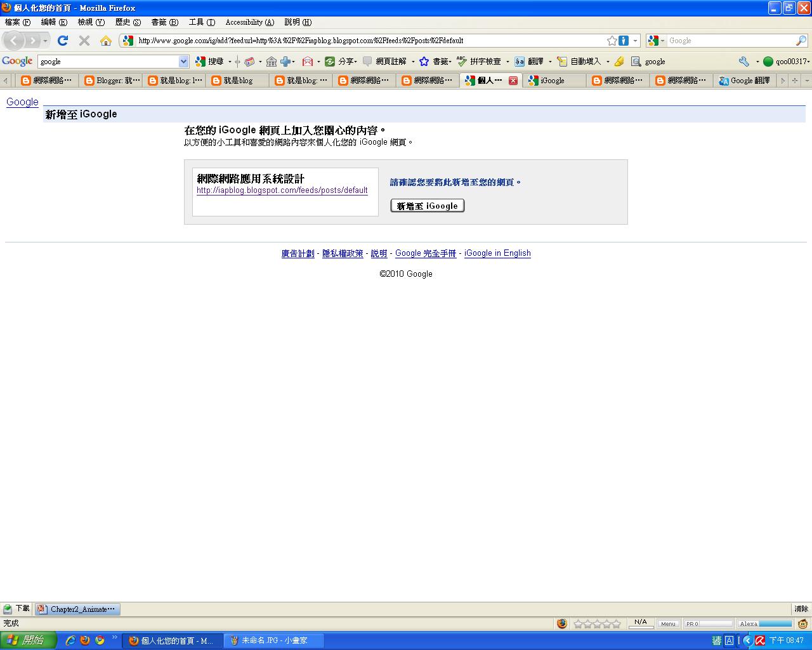
Task: Open the 檢視 (V) menu
Action: 91,22
